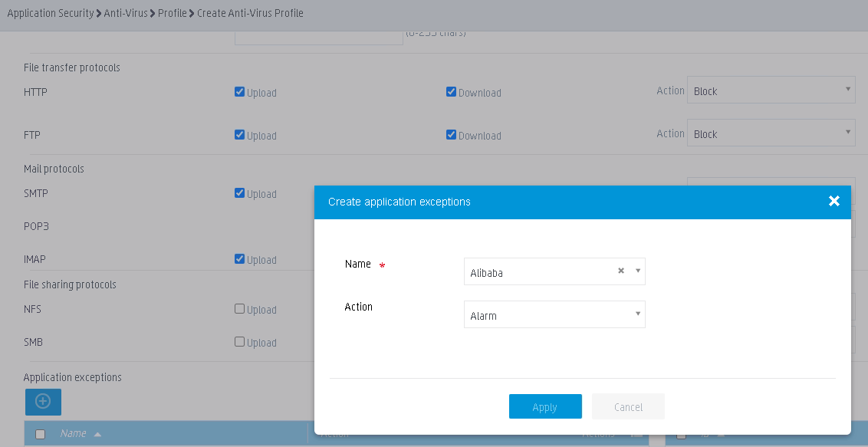Disable FTP Upload scanning

click(x=240, y=135)
